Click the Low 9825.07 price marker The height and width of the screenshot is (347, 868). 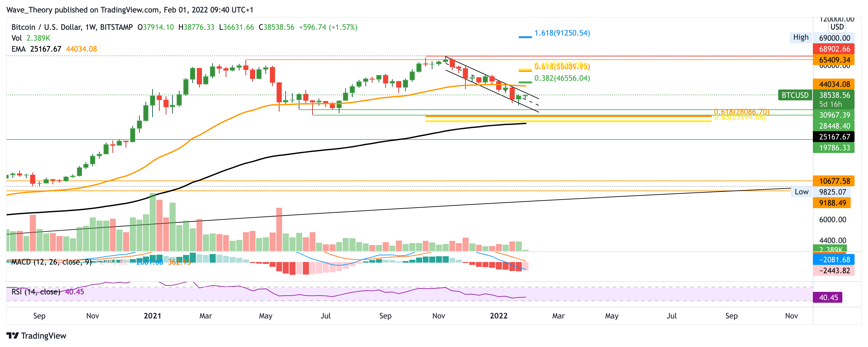(x=801, y=192)
